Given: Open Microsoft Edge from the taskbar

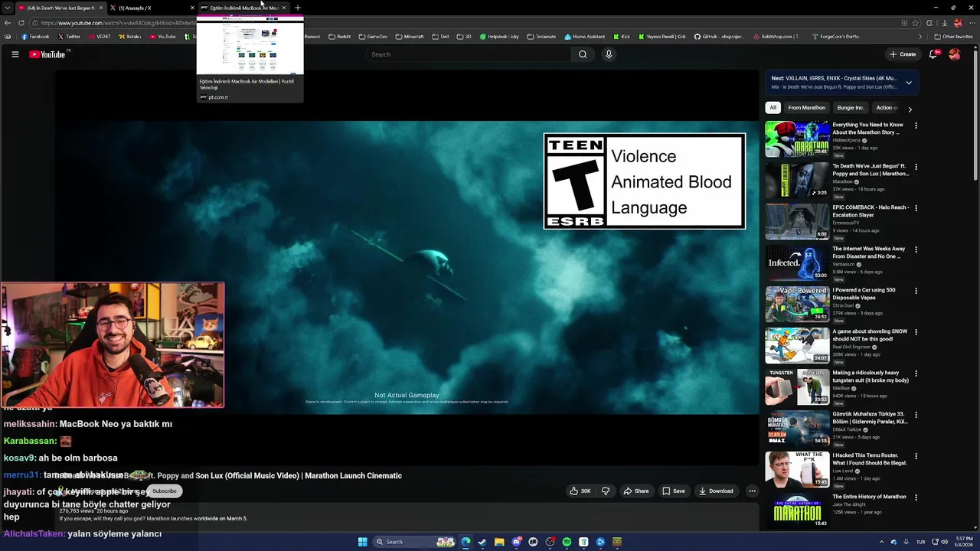Looking at the screenshot, I should (x=465, y=542).
